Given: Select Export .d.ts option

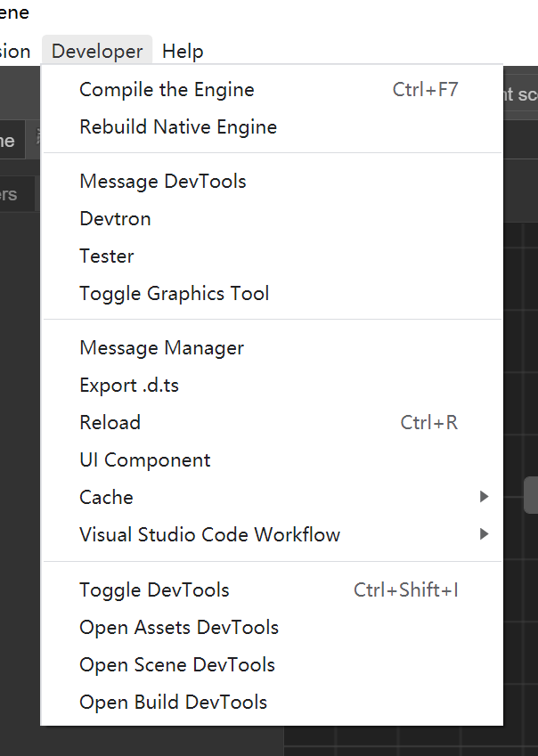Looking at the screenshot, I should [x=129, y=386].
